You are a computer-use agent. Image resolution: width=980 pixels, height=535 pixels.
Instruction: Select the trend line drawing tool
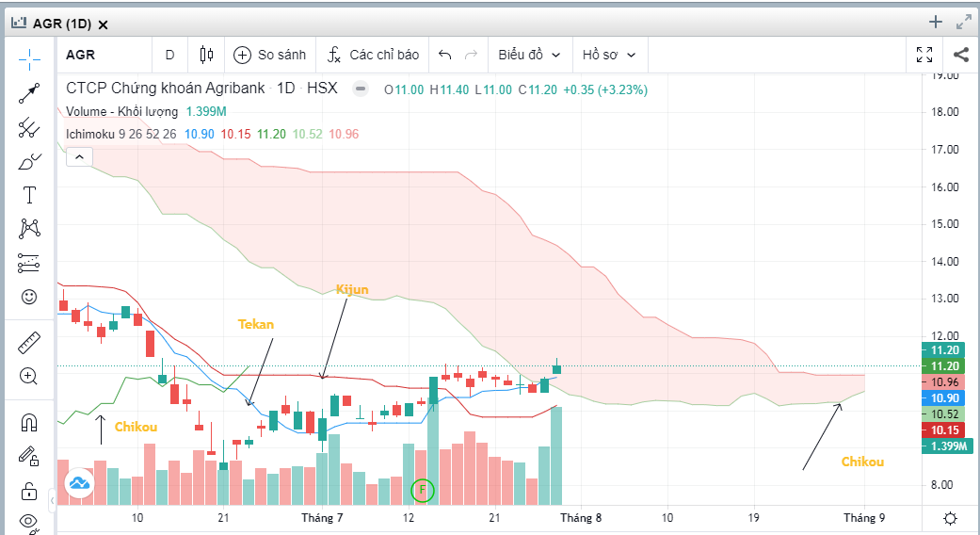click(x=29, y=93)
